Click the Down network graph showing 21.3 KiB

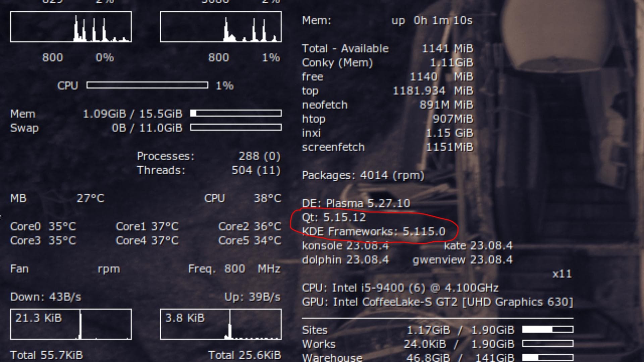(71, 324)
